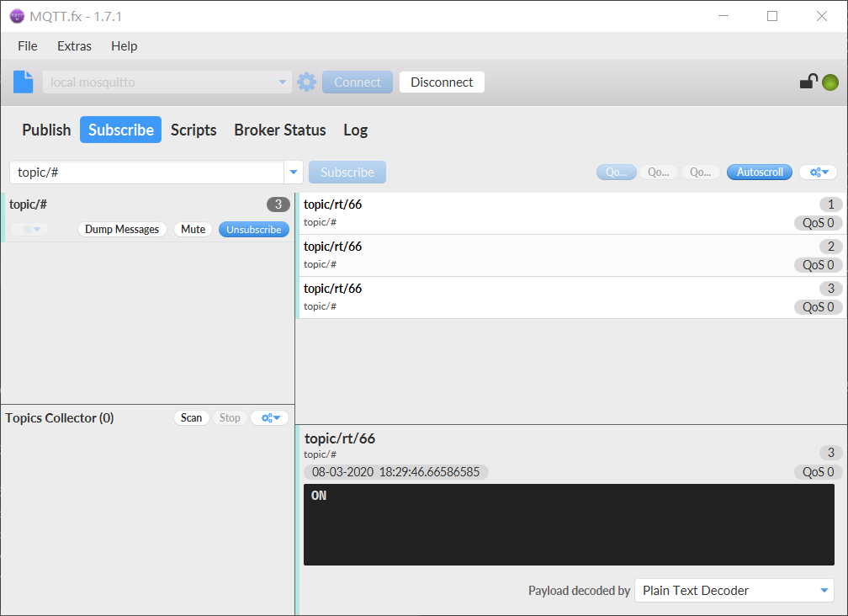Click the greyed Connect button
Screen dimensions: 848x616
point(358,82)
